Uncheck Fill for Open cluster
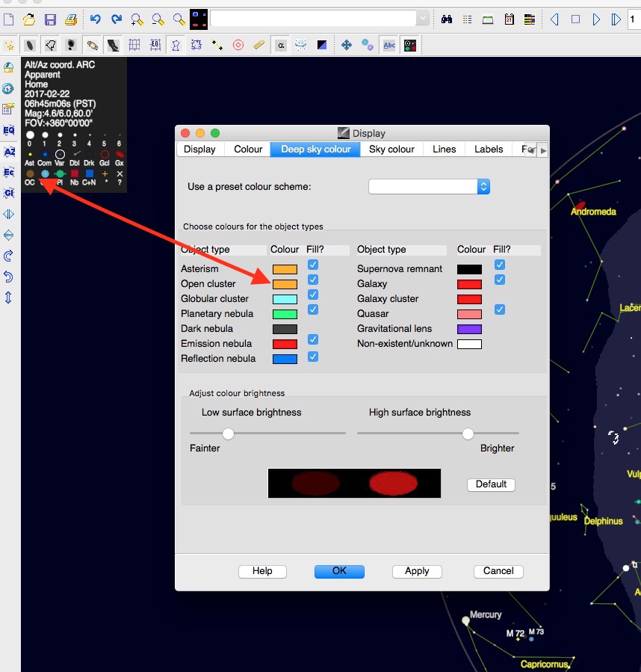 [x=313, y=280]
